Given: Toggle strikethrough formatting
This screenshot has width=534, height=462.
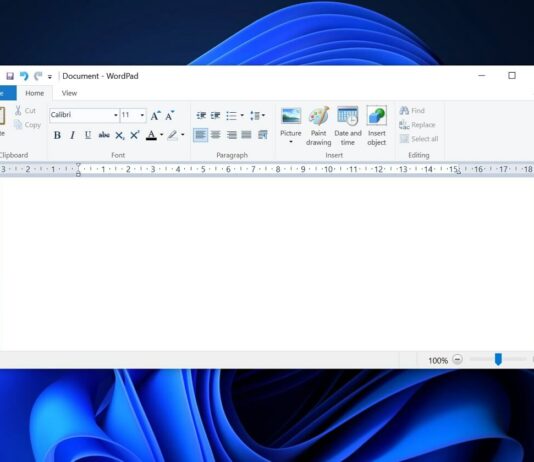Looking at the screenshot, I should coord(104,135).
